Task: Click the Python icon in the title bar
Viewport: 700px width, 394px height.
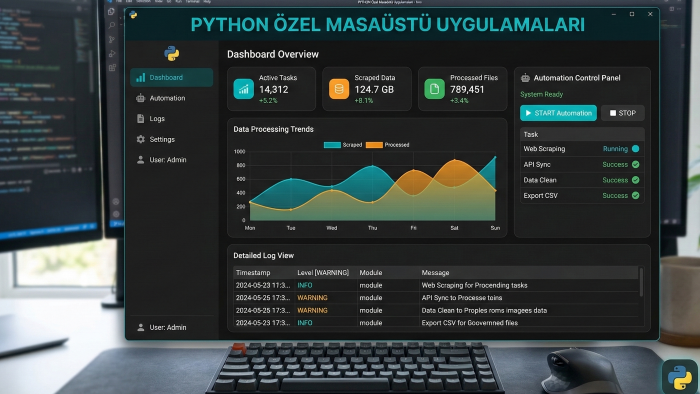Action: tap(133, 15)
